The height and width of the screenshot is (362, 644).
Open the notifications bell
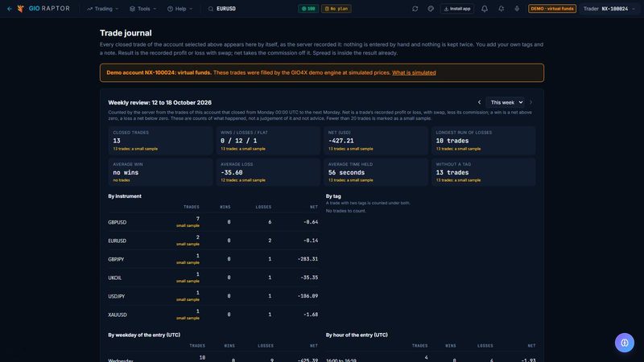(485, 9)
